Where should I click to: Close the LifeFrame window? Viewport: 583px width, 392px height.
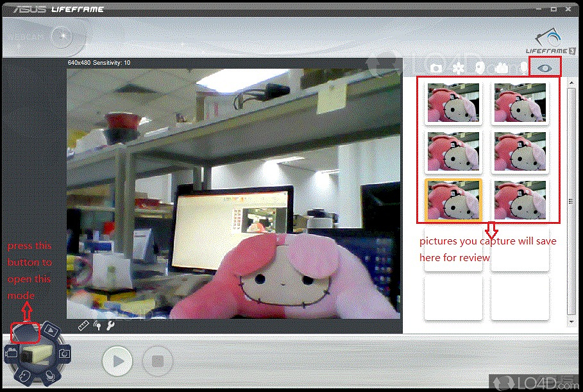(x=568, y=9)
